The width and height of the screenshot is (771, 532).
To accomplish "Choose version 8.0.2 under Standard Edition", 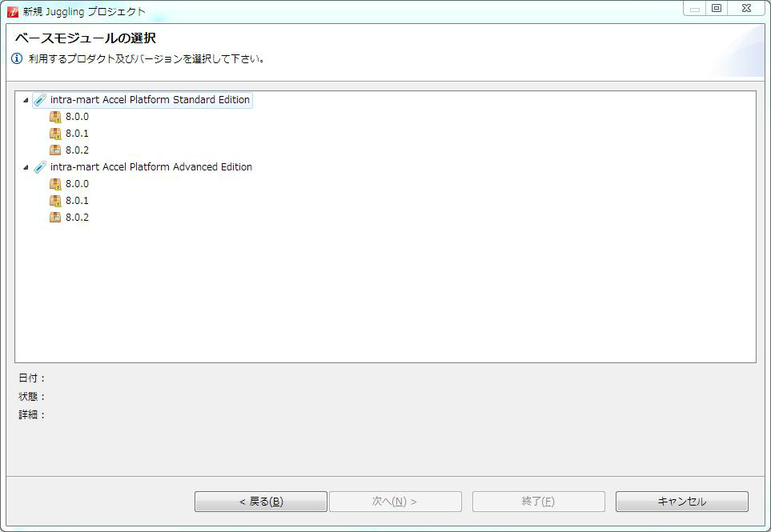I will [77, 150].
